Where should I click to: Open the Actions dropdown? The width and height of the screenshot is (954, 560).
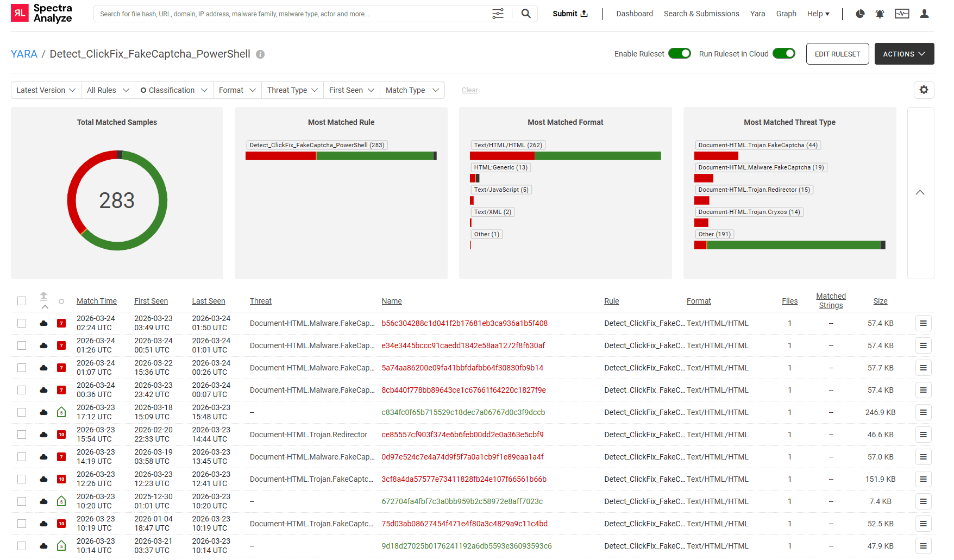[x=904, y=54]
